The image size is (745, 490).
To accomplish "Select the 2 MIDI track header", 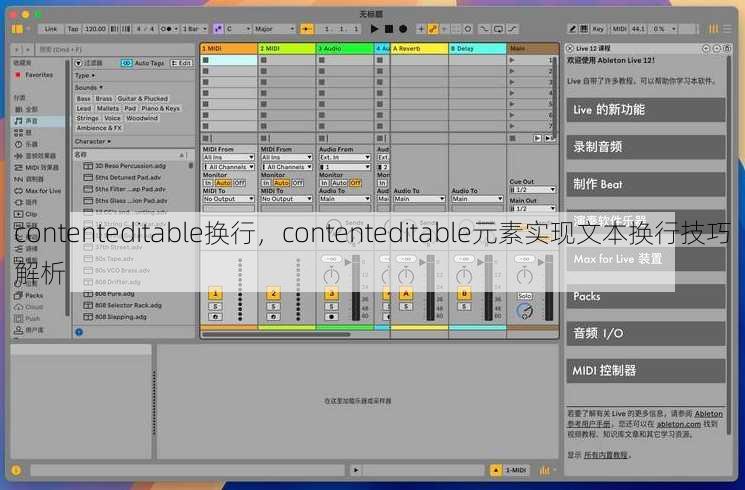I will 287,48.
